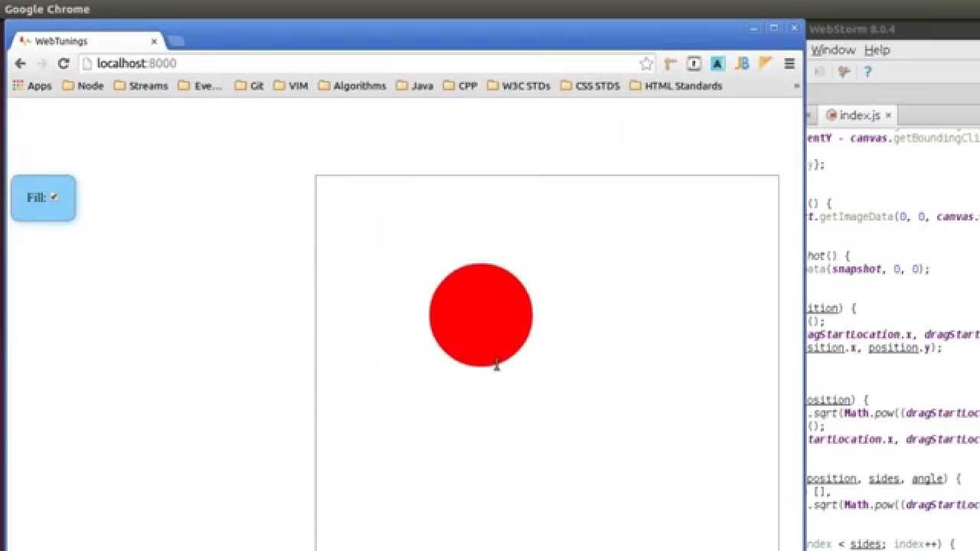The width and height of the screenshot is (980, 551).
Task: Open the Node bookmarks folder
Action: [x=84, y=86]
